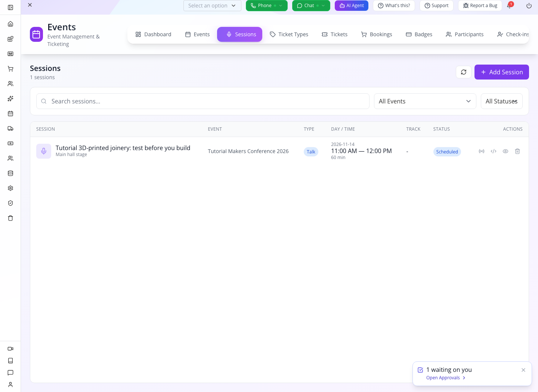
Task: Delete the Tutorial 3D-printed joinery session
Action: pos(517,151)
